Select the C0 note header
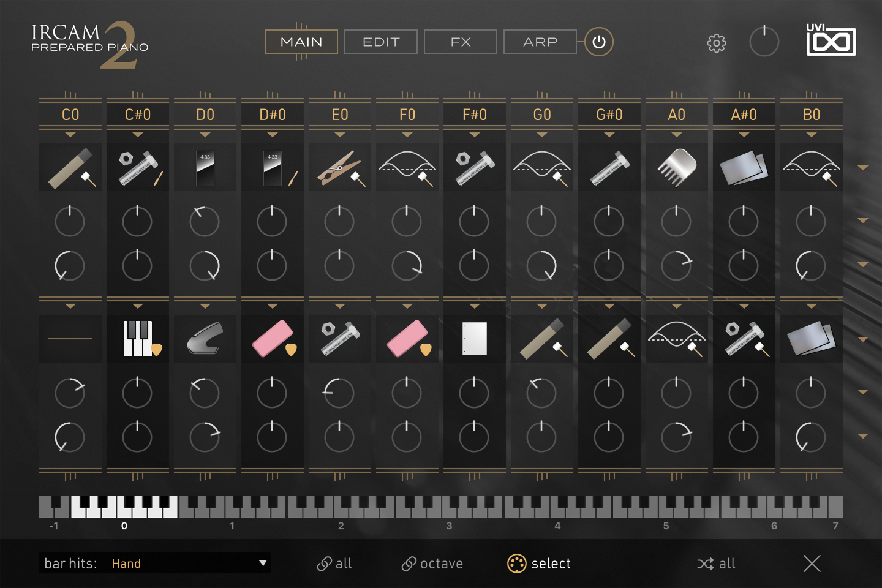The image size is (882, 588). pyautogui.click(x=70, y=115)
